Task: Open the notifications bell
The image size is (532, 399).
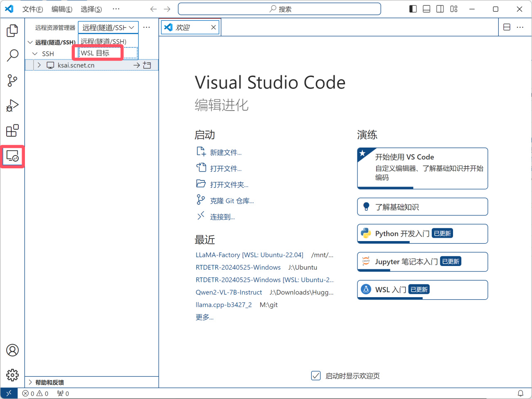Action: (x=520, y=393)
